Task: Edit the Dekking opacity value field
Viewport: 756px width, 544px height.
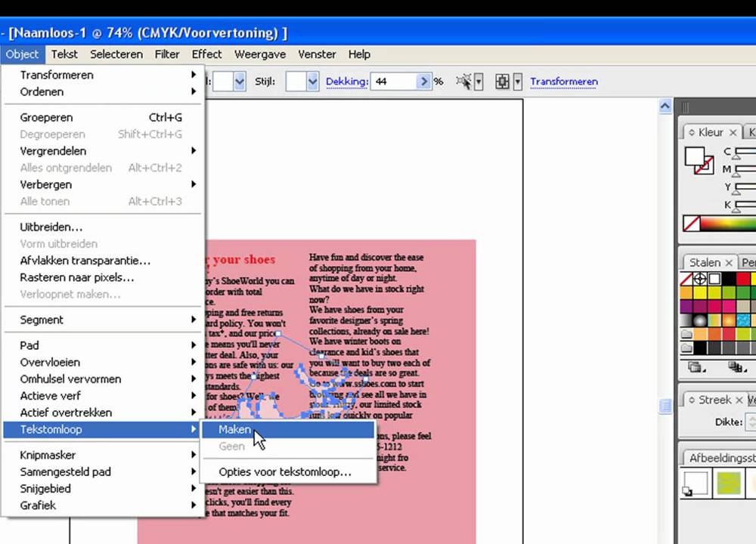Action: click(394, 82)
